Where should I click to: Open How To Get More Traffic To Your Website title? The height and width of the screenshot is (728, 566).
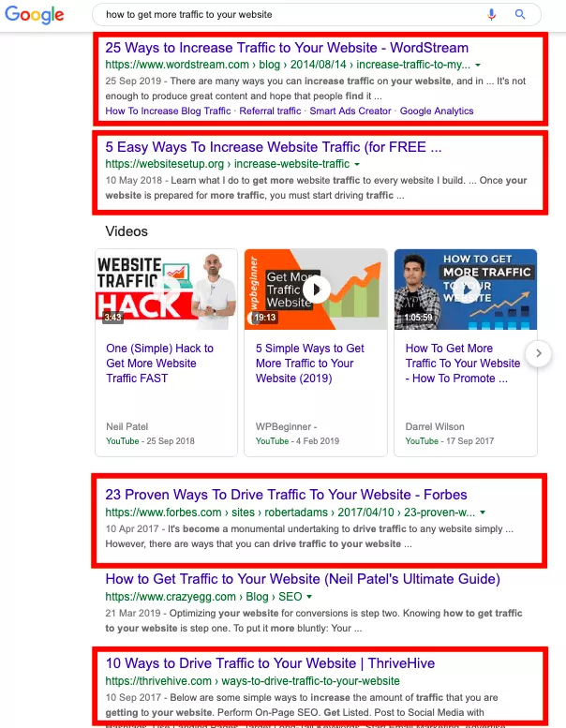point(463,364)
